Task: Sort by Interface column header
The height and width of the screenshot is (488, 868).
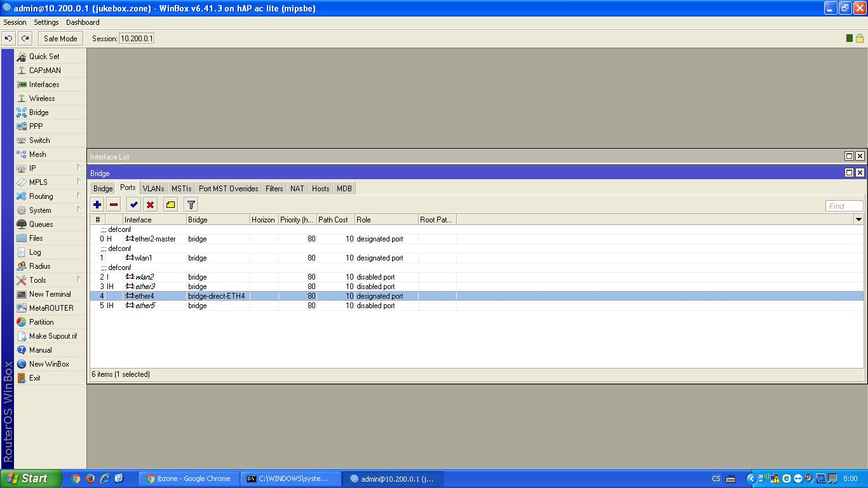Action: coord(154,220)
